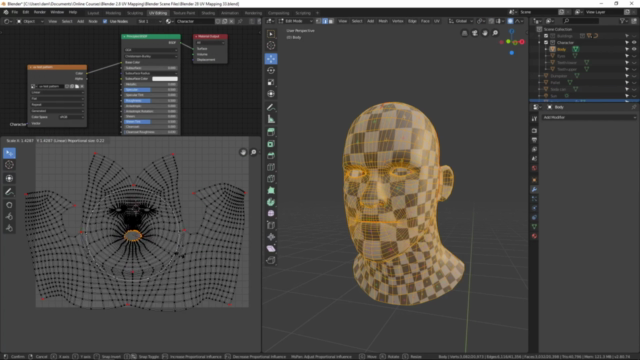Click the viewport Zoom navigation icon

pos(495,33)
